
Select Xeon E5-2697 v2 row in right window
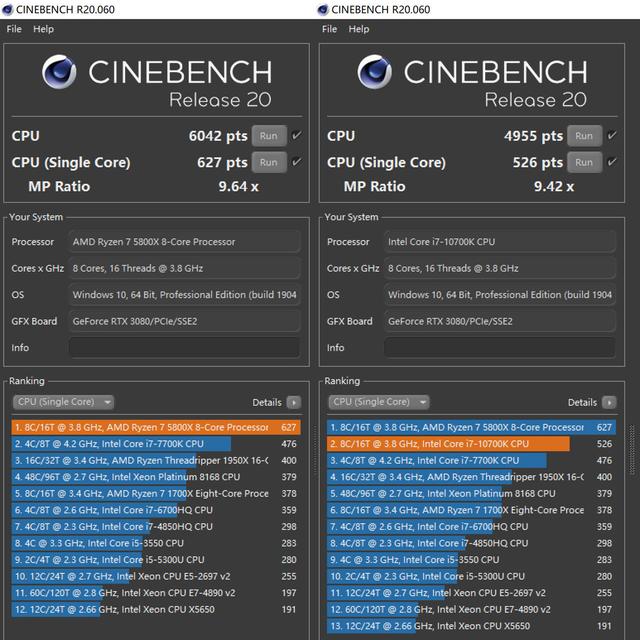471,593
